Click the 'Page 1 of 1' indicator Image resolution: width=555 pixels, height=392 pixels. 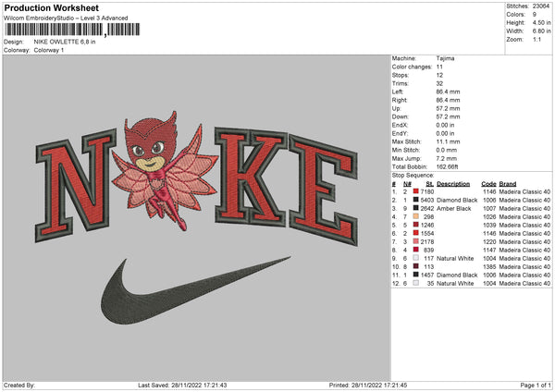[x=536, y=385]
